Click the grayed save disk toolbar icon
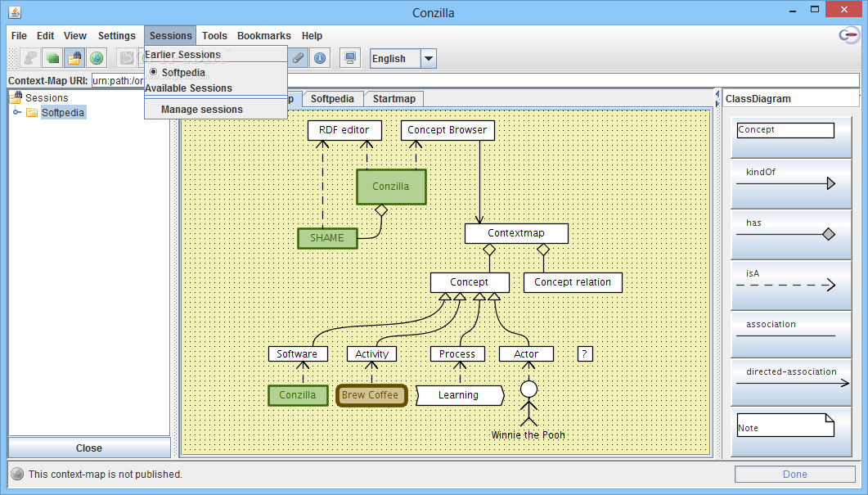 128,58
